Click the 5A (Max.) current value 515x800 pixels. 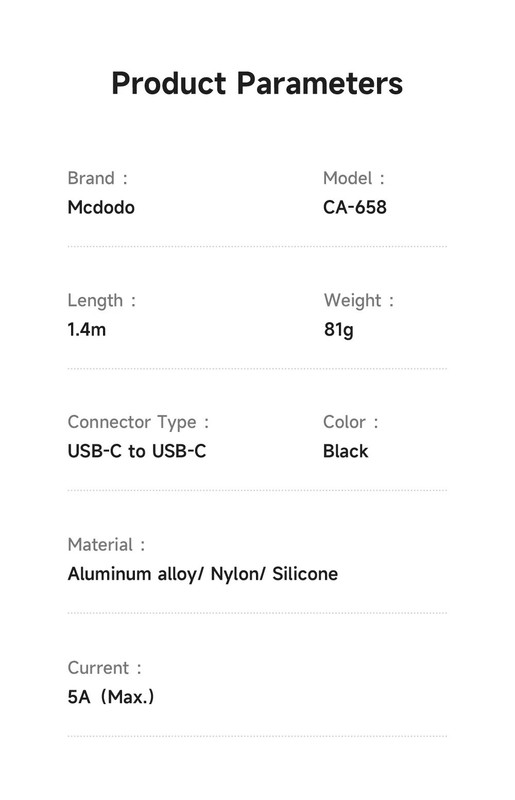(x=111, y=697)
